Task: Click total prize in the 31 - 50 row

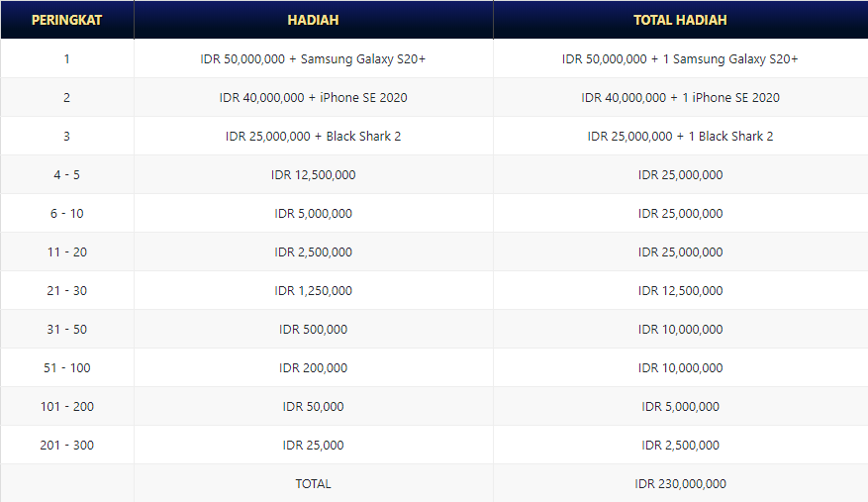Action: [x=680, y=329]
